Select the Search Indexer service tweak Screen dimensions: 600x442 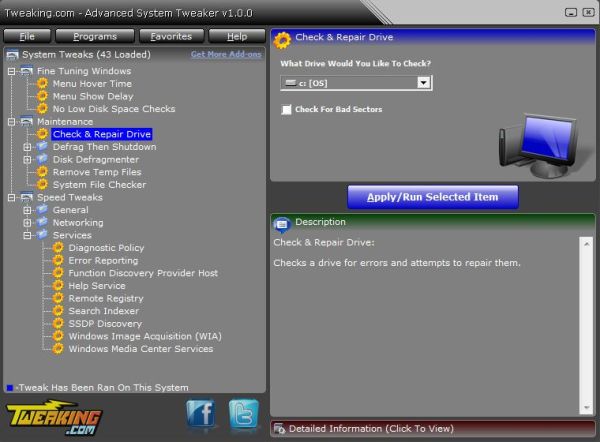(104, 311)
